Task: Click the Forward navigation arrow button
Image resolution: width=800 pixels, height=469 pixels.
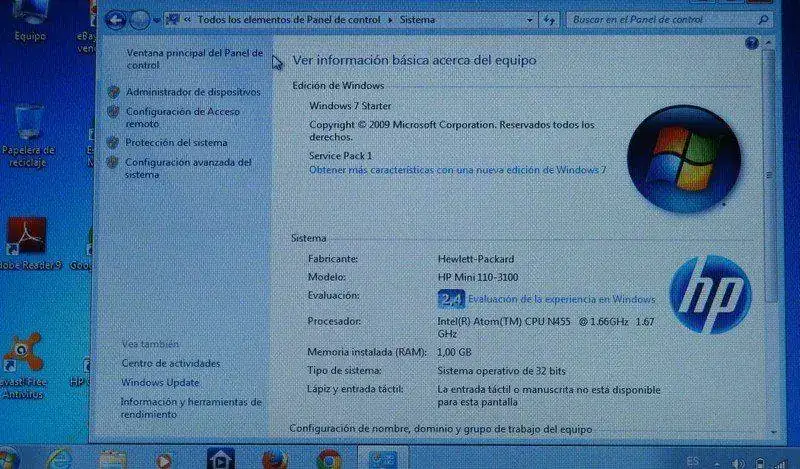Action: 139,20
